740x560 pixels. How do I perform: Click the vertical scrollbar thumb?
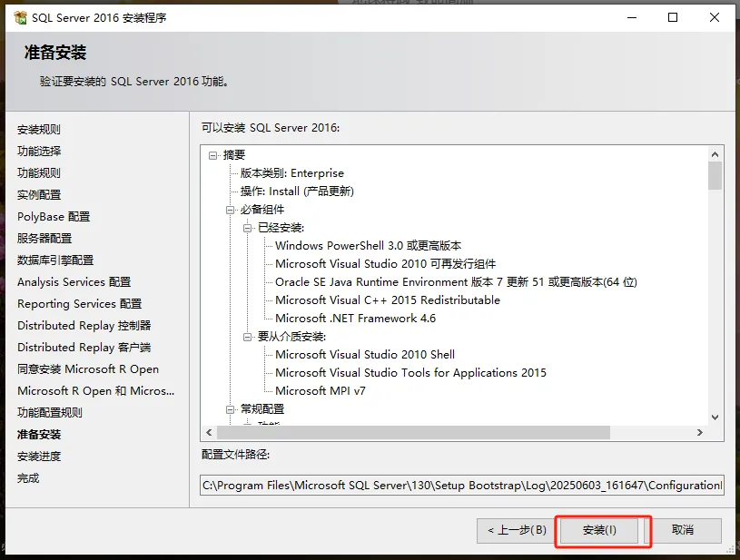point(715,175)
